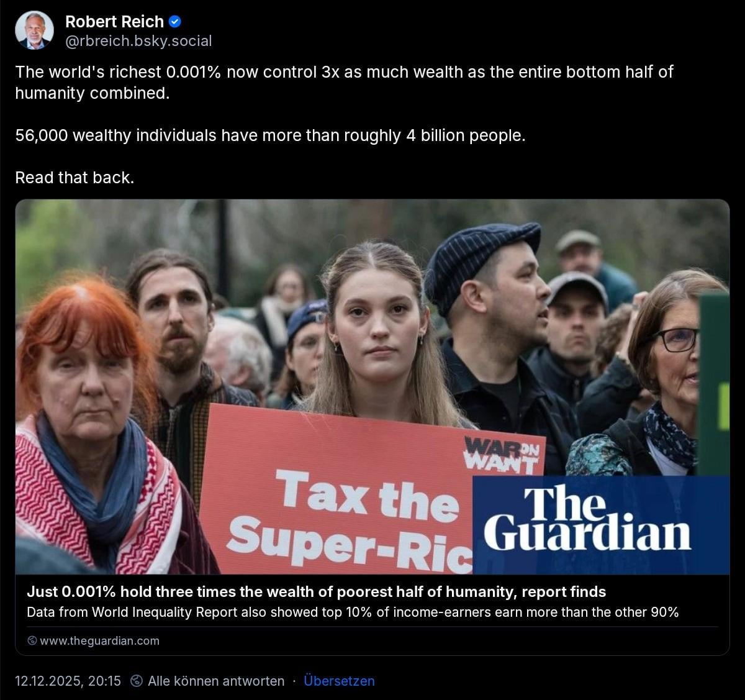Click the 'Data from World Inequality Report' description
The height and width of the screenshot is (700, 745).
353,612
